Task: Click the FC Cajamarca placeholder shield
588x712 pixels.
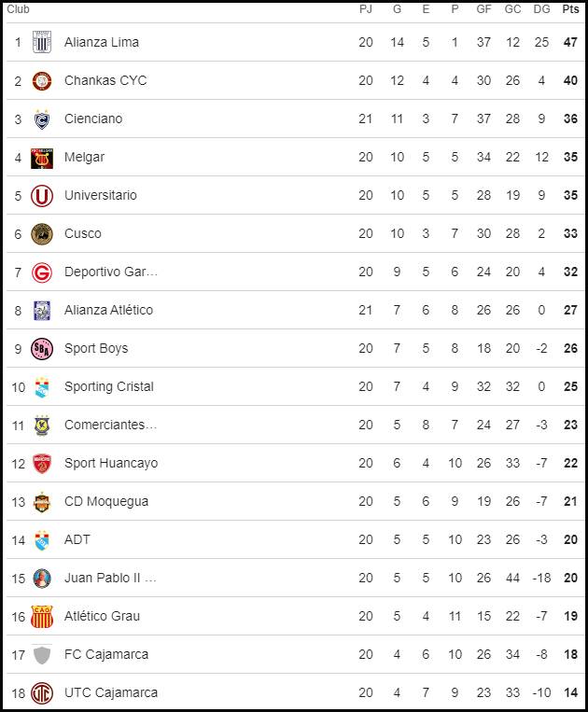Action: click(42, 655)
